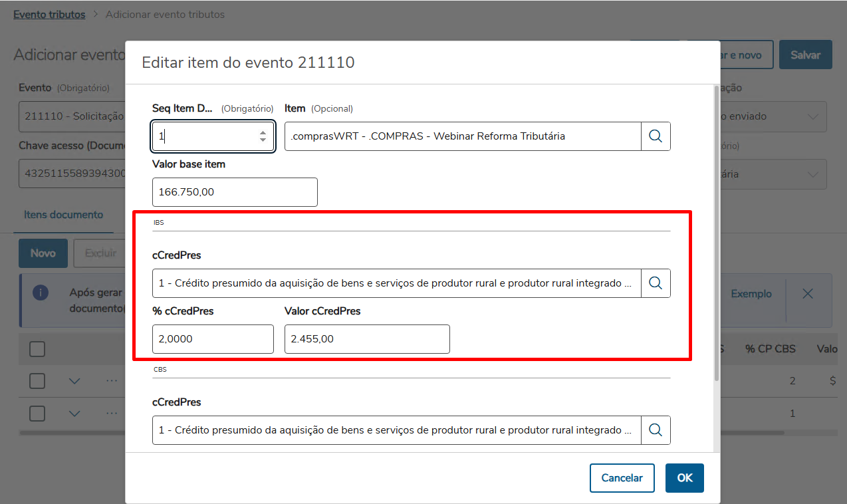The width and height of the screenshot is (847, 504).
Task: Switch to Itens documento tab
Action: pos(63,215)
